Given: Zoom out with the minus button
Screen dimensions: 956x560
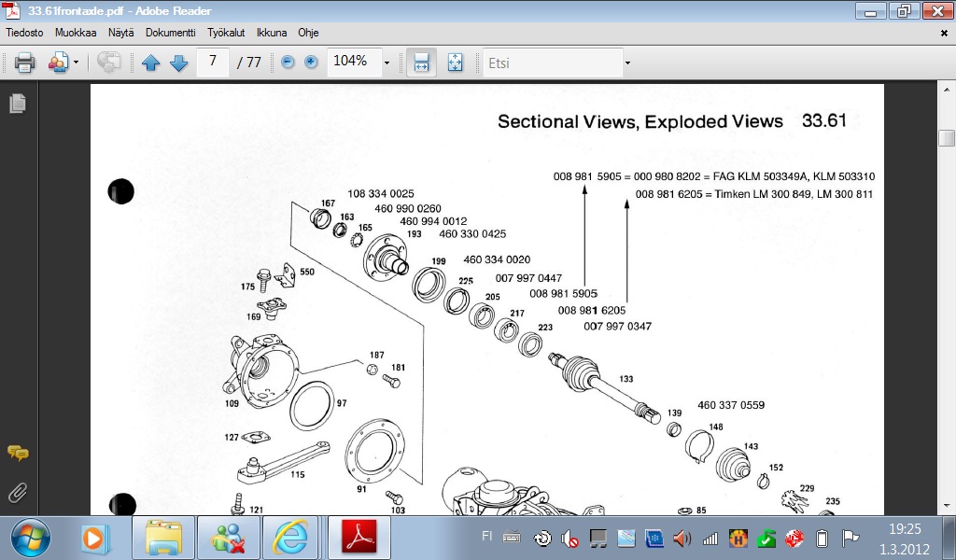Looking at the screenshot, I should 288,62.
